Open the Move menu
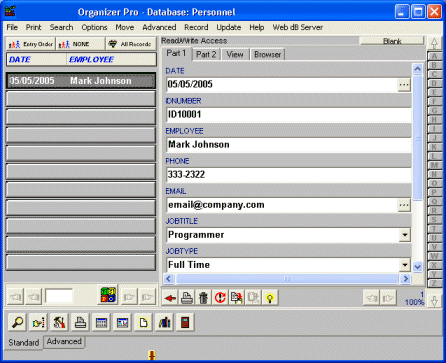The image size is (446, 363). pyautogui.click(x=125, y=27)
